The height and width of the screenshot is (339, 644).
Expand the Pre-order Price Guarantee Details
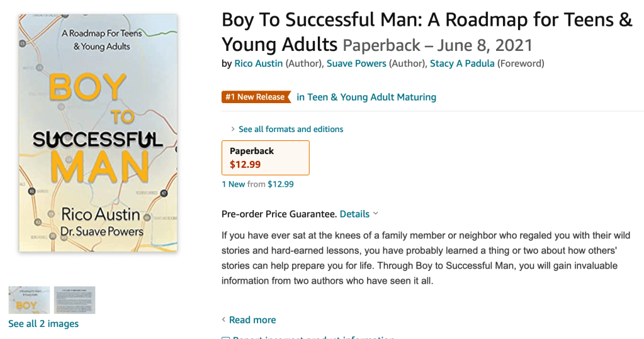pos(354,214)
